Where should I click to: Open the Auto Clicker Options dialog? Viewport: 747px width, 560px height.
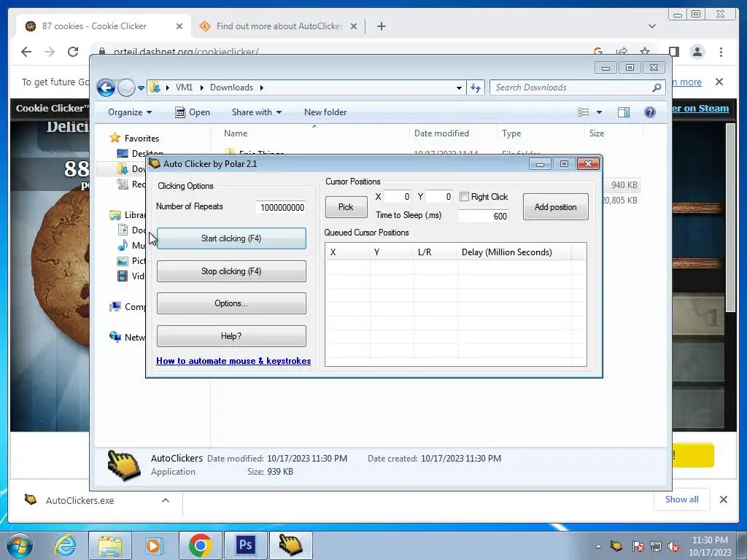point(231,303)
